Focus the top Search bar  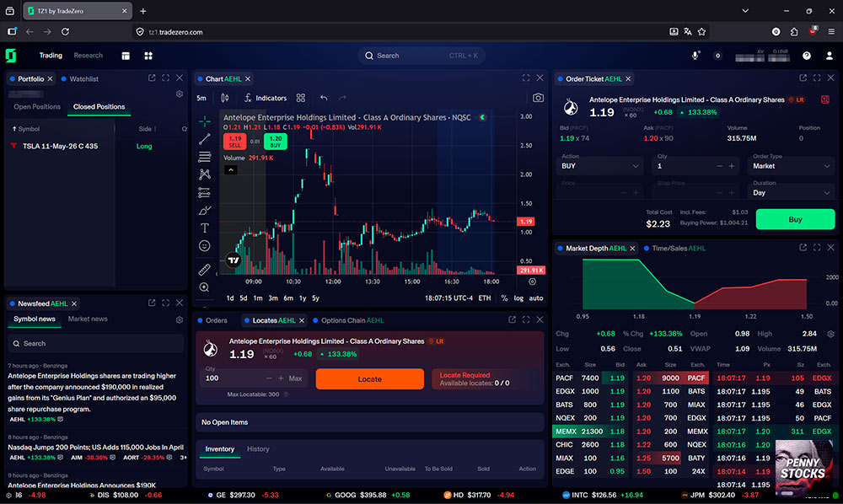pyautogui.click(x=421, y=56)
